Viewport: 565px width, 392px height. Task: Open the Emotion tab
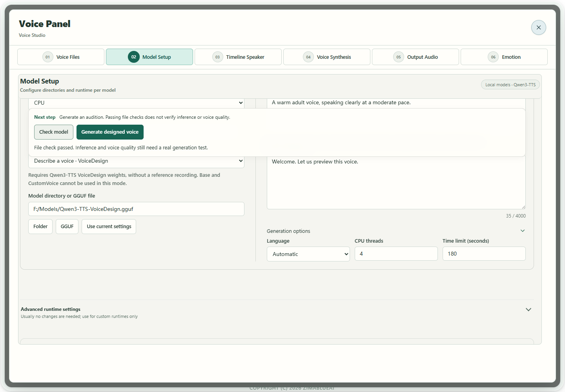[x=504, y=57]
